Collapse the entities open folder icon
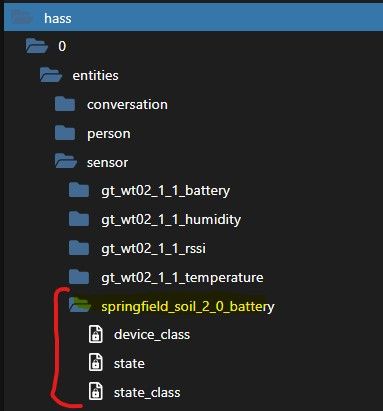383x411 pixels. (x=51, y=75)
